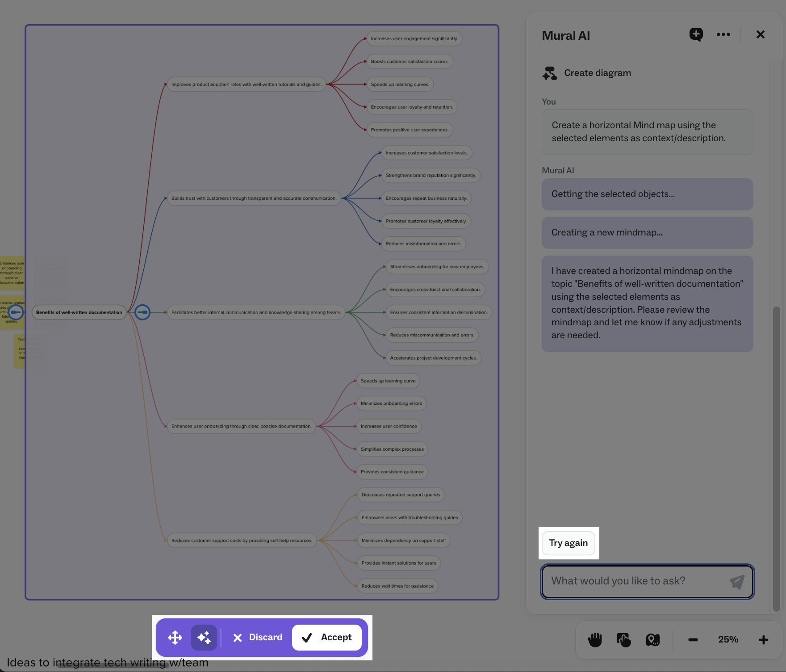Zoom in with the plus button
This screenshot has height=672, width=786.
click(764, 640)
